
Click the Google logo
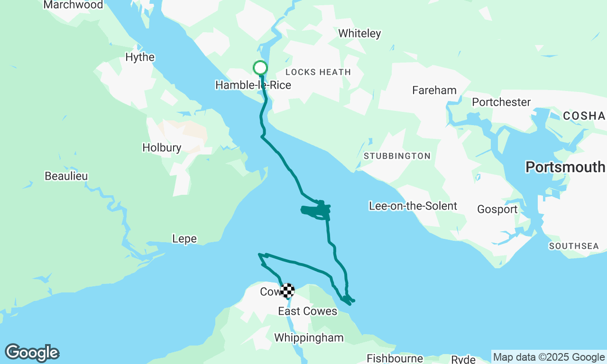coord(32,353)
